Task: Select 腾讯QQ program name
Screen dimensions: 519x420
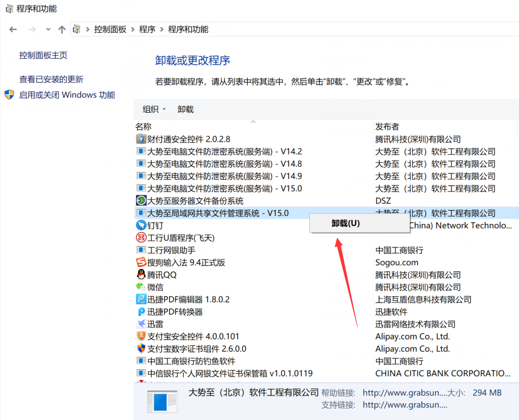Action: coord(162,275)
